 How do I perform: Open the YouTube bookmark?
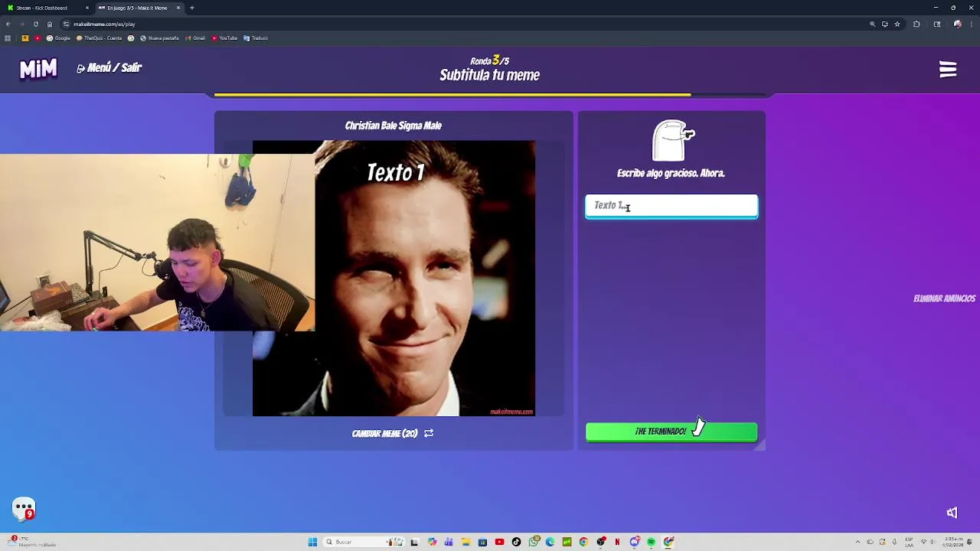[x=224, y=38]
